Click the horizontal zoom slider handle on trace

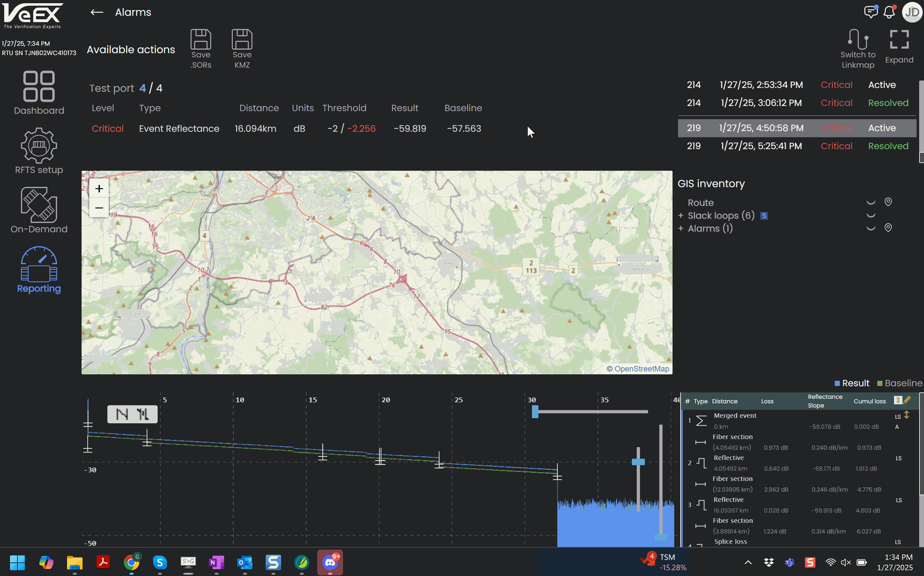click(535, 412)
